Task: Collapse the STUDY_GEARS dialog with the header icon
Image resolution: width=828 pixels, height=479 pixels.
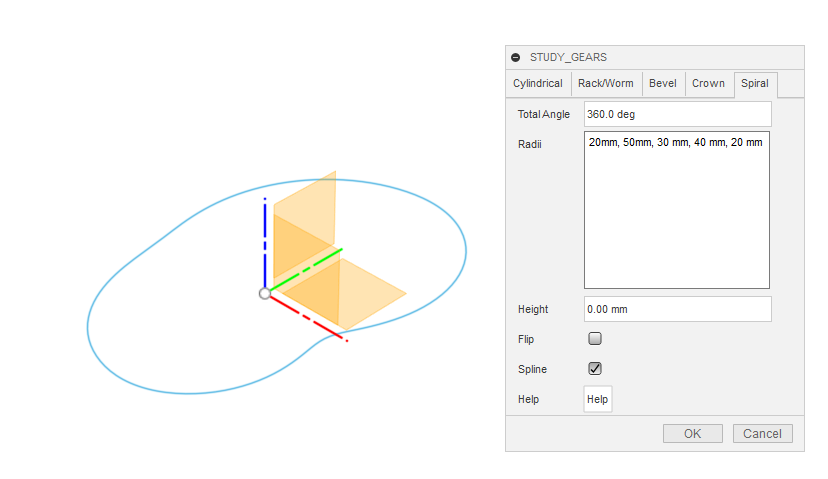Action: (516, 57)
